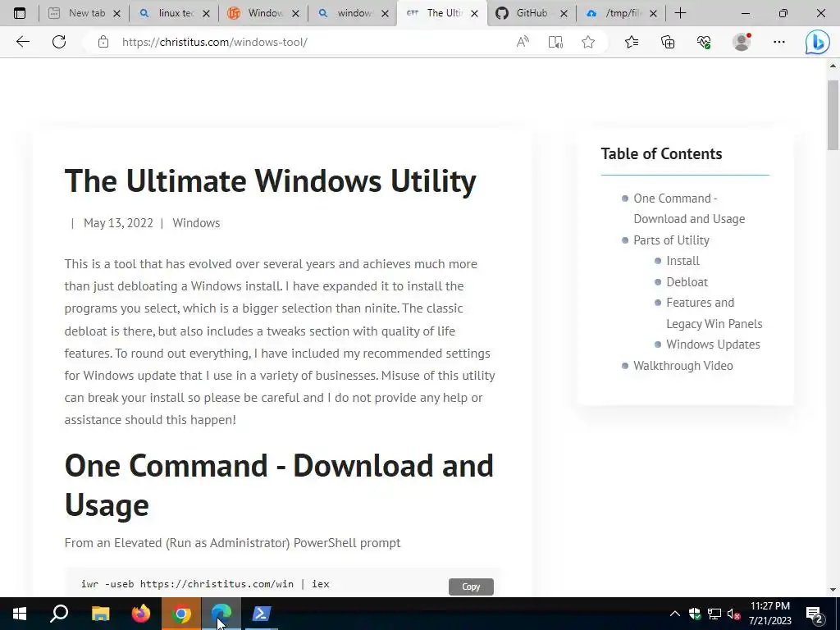Open Browser essentials heart icon
Viewport: 840px width, 630px height.
[704, 42]
